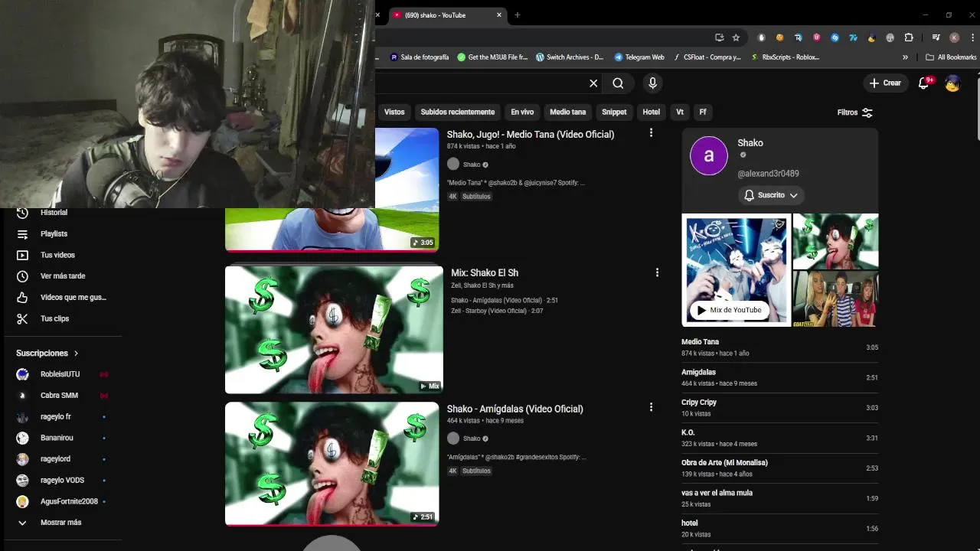This screenshot has width=980, height=551.
Task: Open Switch Archives bookmark
Action: 570,57
